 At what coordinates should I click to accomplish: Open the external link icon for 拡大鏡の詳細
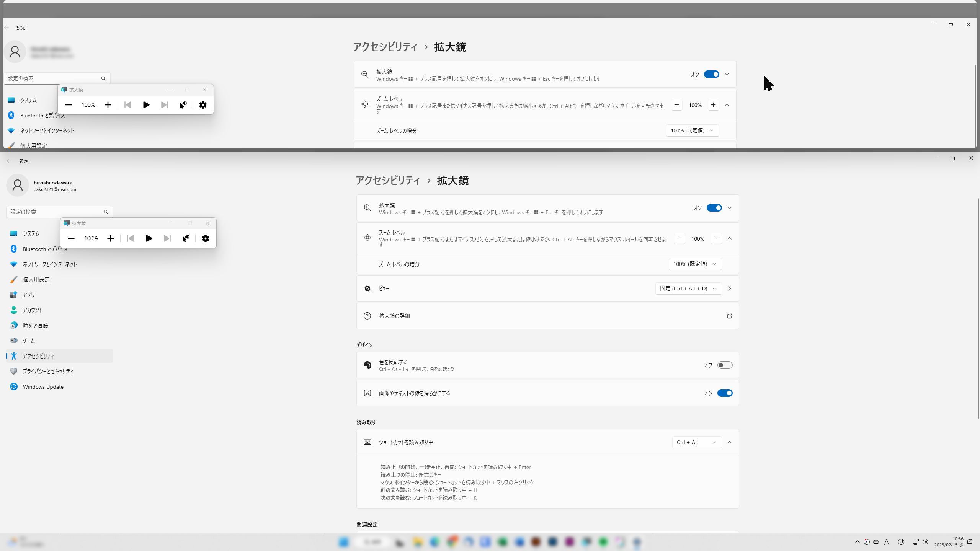click(729, 316)
